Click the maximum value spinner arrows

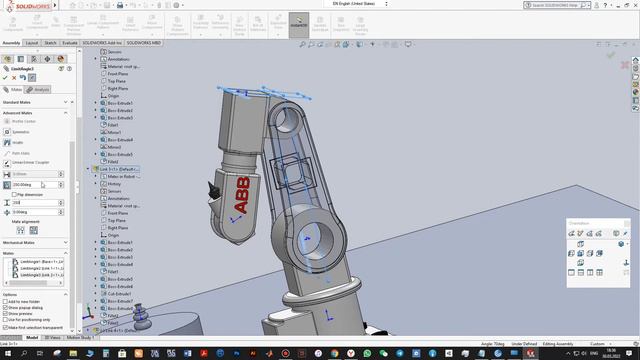click(61, 203)
